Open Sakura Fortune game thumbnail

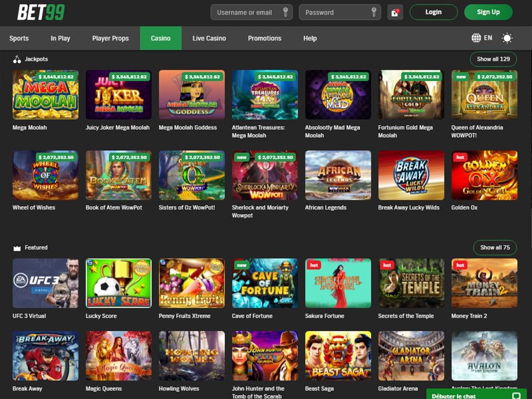tap(338, 283)
